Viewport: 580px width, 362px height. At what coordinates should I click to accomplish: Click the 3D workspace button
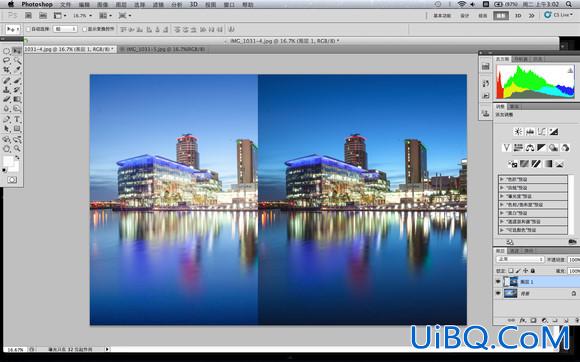click(x=518, y=16)
